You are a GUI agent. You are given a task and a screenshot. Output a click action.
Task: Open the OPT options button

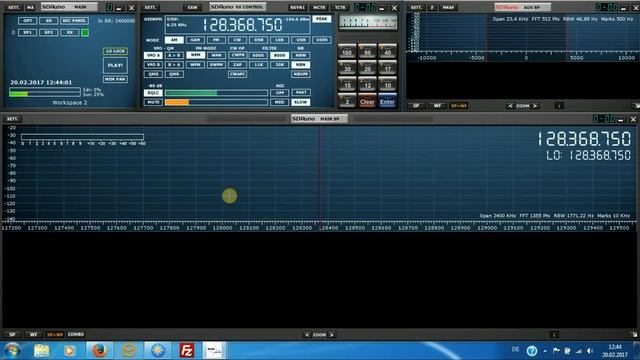pos(27,20)
